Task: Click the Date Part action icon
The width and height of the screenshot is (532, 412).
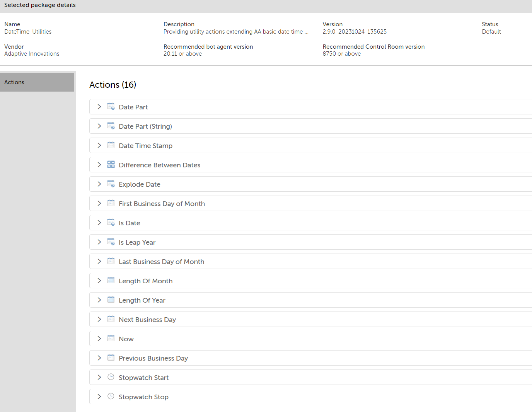Action: click(x=111, y=107)
